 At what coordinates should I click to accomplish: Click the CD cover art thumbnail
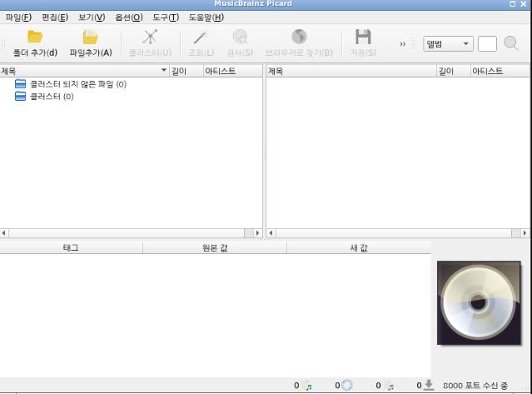click(479, 303)
